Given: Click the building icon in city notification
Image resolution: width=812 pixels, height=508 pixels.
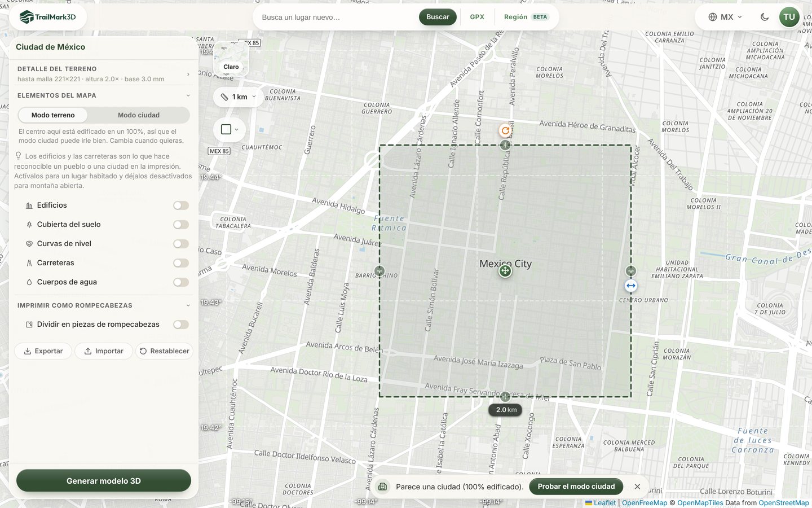Looking at the screenshot, I should 382,487.
